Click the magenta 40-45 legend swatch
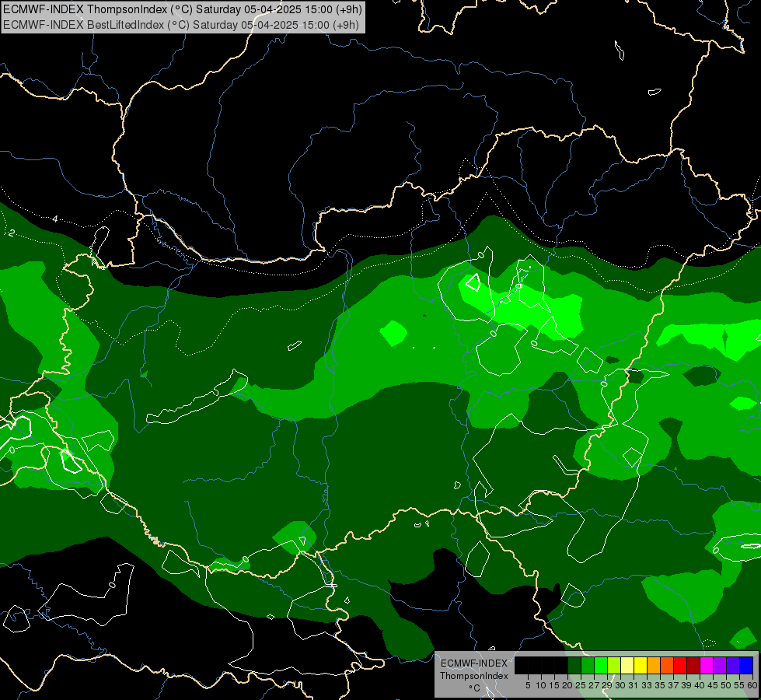 [707, 665]
